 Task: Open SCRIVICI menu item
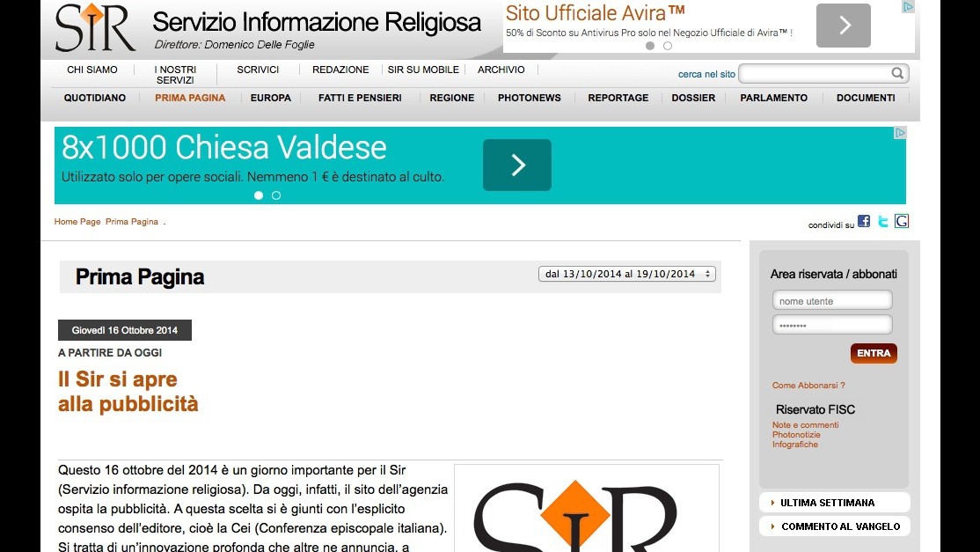tap(258, 70)
